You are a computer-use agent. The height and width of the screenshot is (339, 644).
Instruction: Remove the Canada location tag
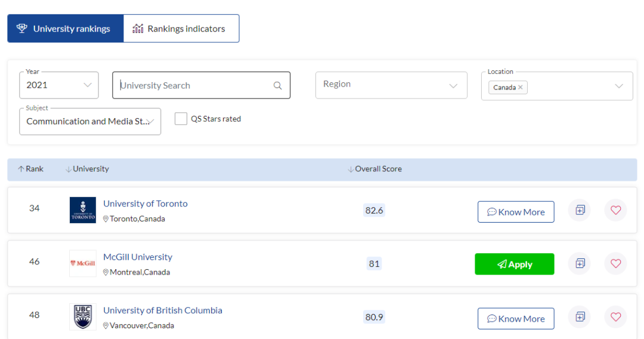coord(521,87)
